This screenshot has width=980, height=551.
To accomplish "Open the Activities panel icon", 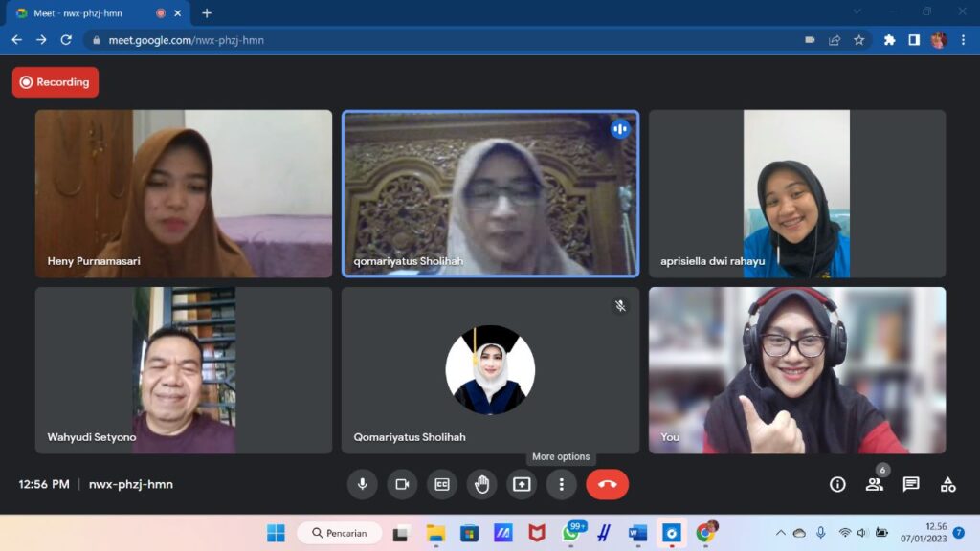I will [x=947, y=484].
